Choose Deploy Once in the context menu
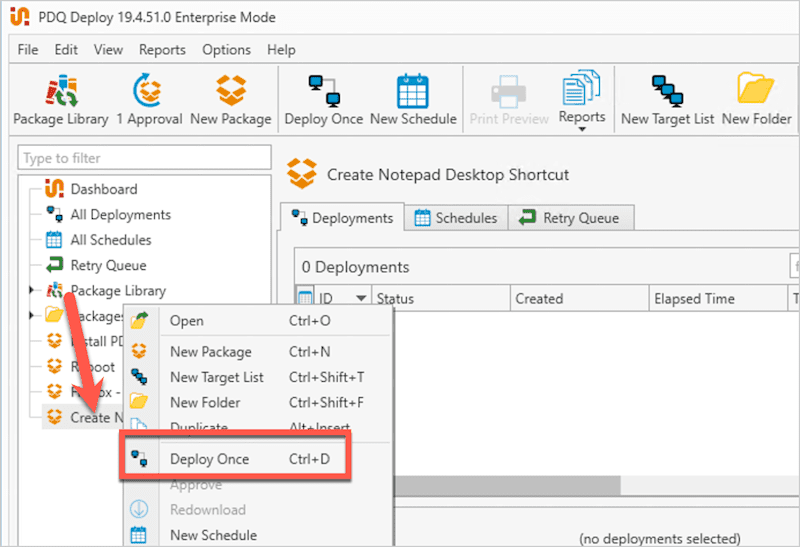This screenshot has width=800, height=547. [x=258, y=459]
